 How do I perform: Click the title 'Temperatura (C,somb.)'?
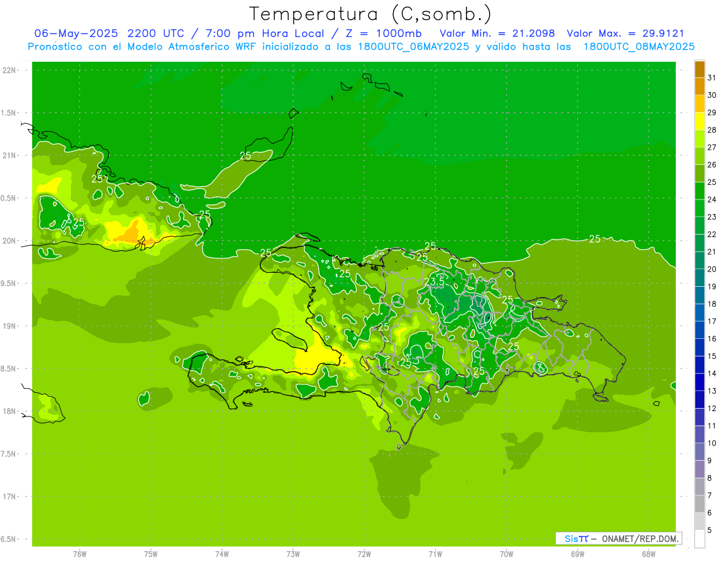point(371,14)
